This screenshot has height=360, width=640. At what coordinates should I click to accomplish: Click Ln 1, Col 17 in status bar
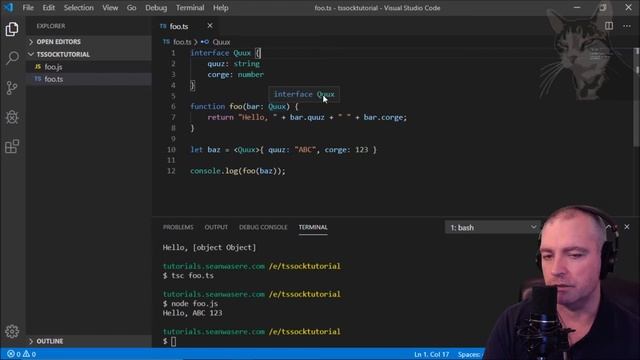[x=431, y=354]
